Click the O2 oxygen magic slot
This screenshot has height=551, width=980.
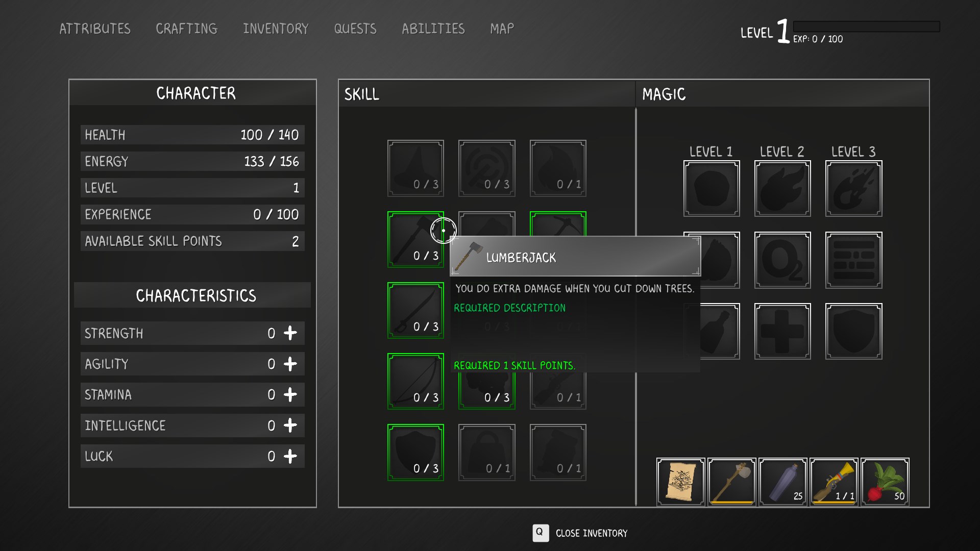coord(782,260)
